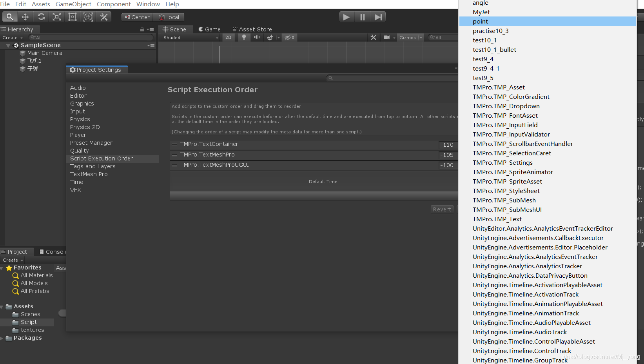Image resolution: width=644 pixels, height=364 pixels.
Task: Select Tags and Layers category
Action: pyautogui.click(x=93, y=166)
